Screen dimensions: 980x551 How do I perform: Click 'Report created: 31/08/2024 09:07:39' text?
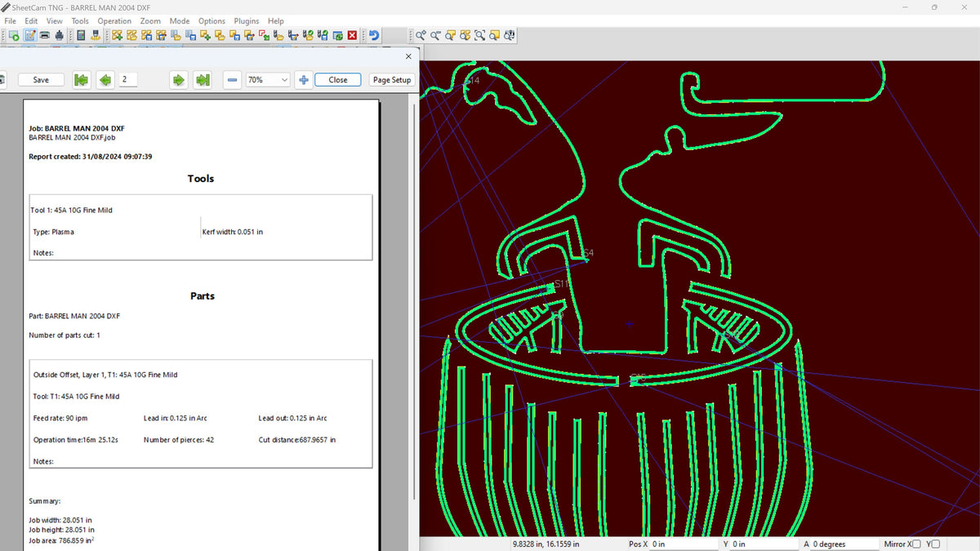pyautogui.click(x=91, y=156)
